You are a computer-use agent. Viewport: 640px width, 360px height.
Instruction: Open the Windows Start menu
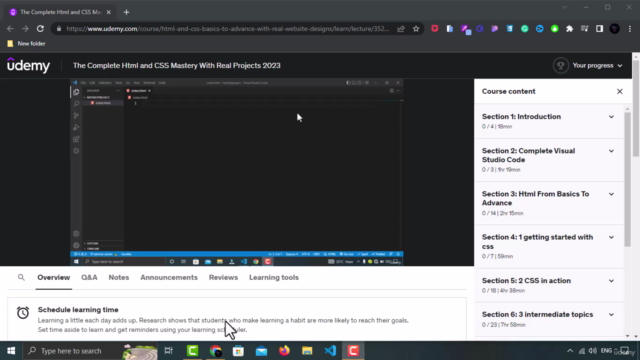[11, 351]
